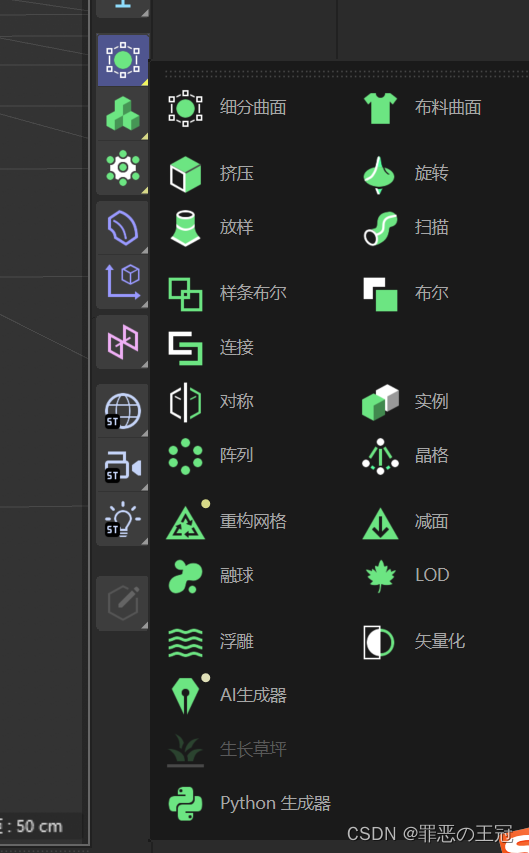Choose the 晶格 atom array icon
This screenshot has width=529, height=853.
(x=380, y=456)
